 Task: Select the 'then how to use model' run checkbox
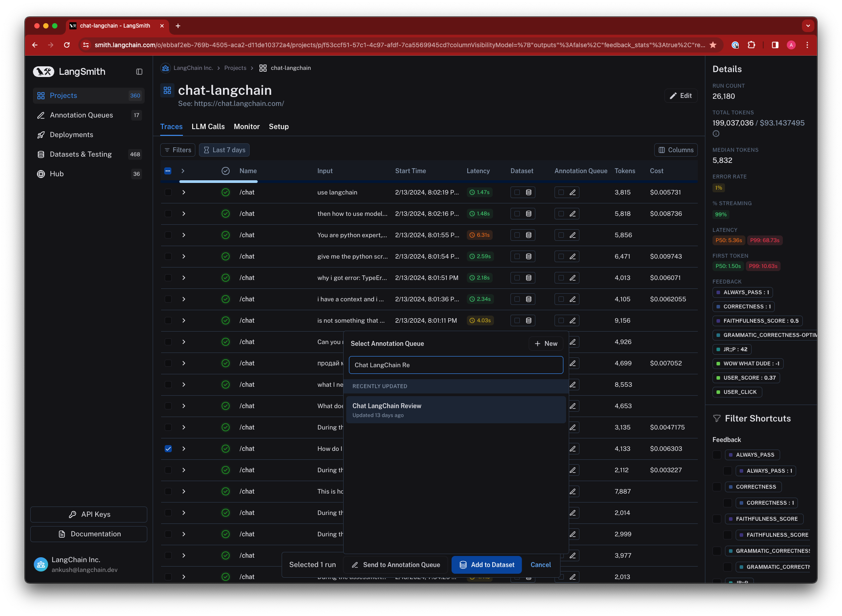coord(168,214)
